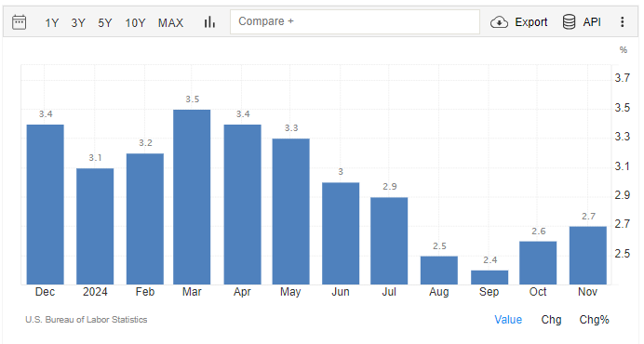Screen dimensions: 644x344
Task: Click the Sep x-axis label
Action: pyautogui.click(x=489, y=292)
